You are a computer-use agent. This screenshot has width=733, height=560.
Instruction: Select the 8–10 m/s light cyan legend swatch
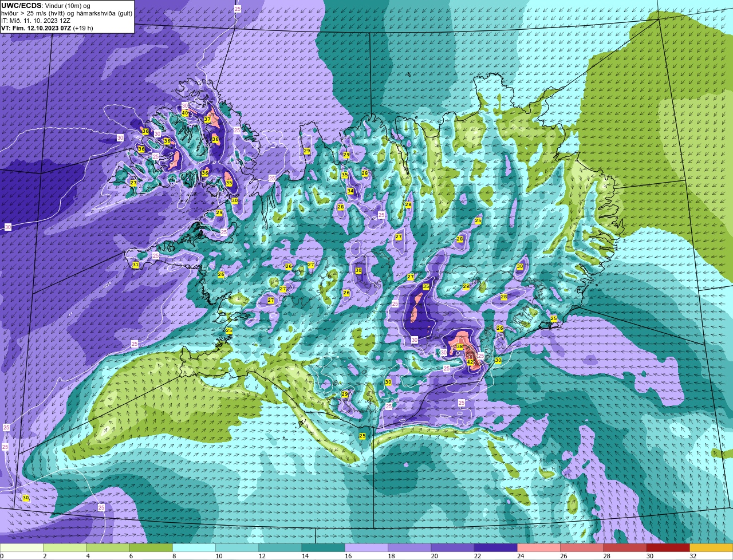(194, 547)
